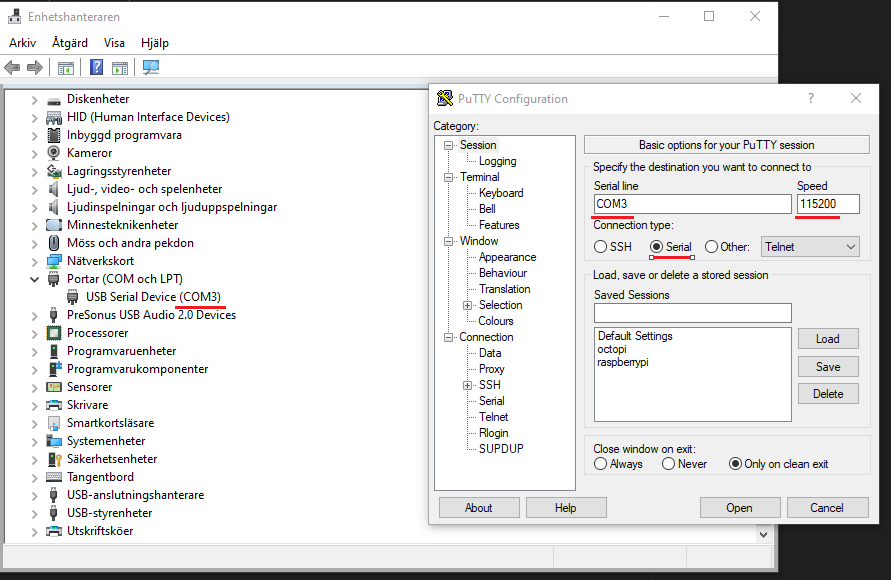Viewport: 891px width, 582px height.
Task: Click the Processorer device icon
Action: [x=54, y=333]
